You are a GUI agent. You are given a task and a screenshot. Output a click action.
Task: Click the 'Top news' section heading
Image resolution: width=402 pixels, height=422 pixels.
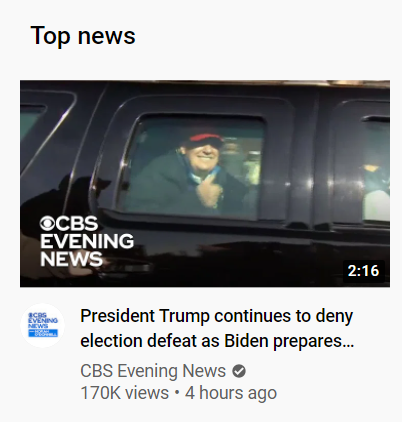83,36
